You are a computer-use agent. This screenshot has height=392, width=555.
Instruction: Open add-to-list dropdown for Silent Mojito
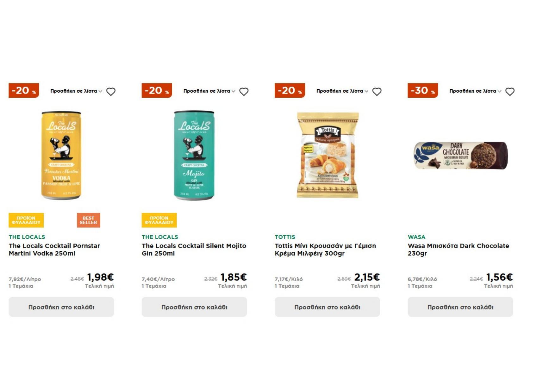point(209,91)
